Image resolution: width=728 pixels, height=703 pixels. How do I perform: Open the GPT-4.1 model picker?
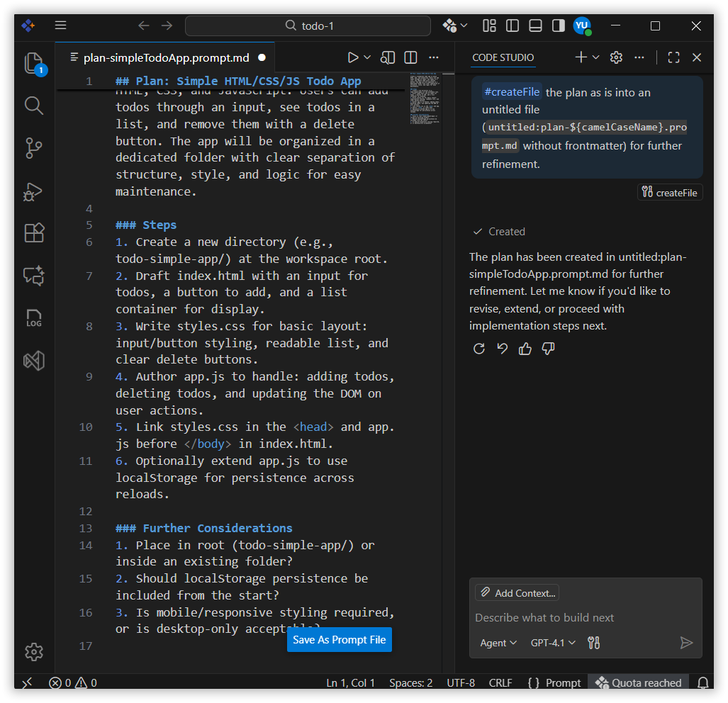[553, 643]
